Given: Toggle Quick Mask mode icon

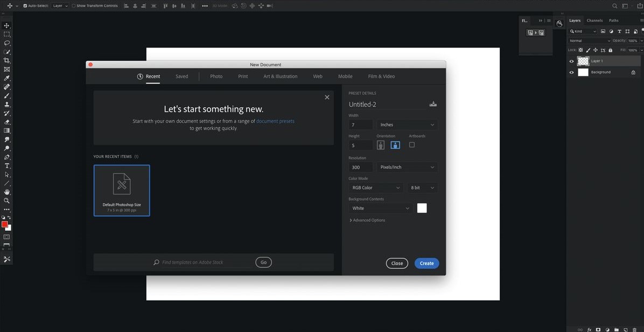Looking at the screenshot, I should (x=6, y=237).
